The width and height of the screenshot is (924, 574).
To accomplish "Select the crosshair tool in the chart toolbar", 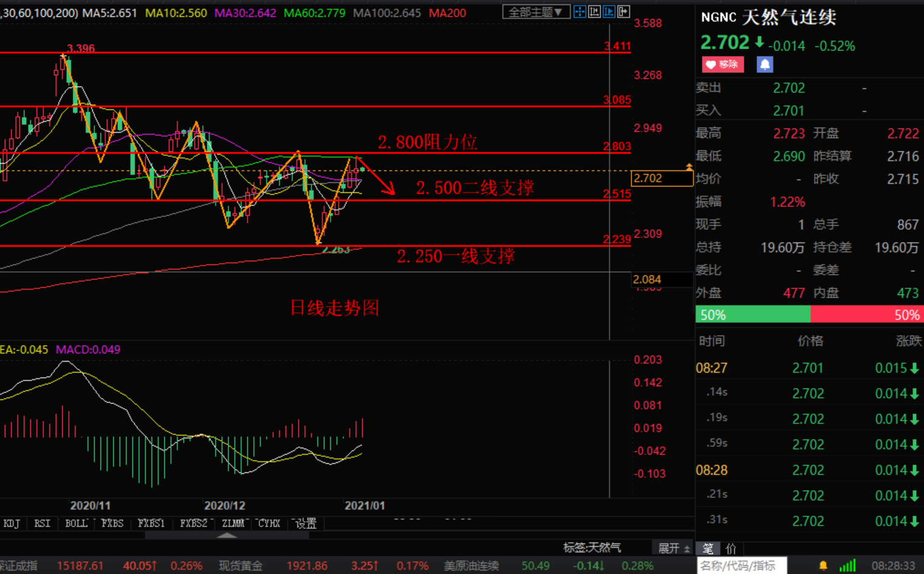I will tap(580, 11).
